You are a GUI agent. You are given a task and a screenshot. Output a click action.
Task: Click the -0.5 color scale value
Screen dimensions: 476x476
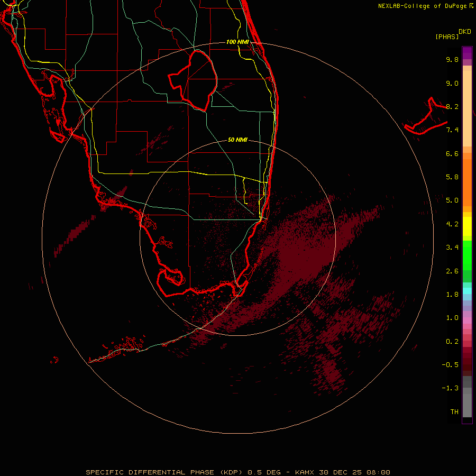click(450, 365)
